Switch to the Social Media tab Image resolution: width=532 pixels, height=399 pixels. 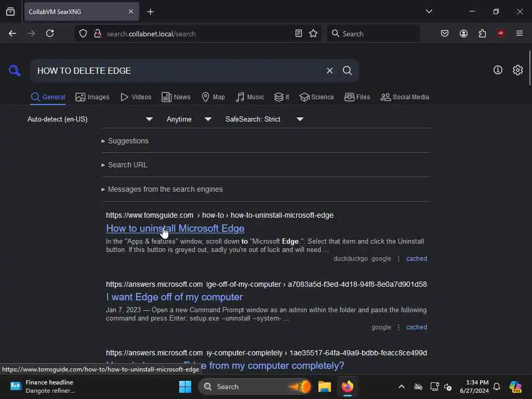click(x=404, y=97)
